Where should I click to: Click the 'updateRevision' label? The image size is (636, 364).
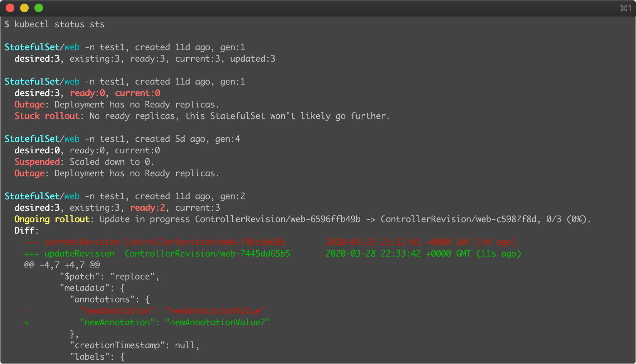pyautogui.click(x=80, y=254)
